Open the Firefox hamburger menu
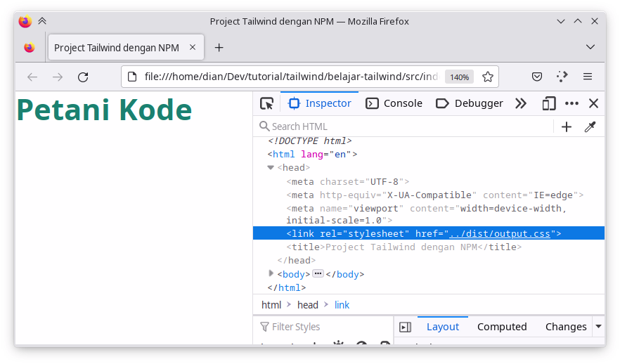620x364 pixels. click(588, 77)
